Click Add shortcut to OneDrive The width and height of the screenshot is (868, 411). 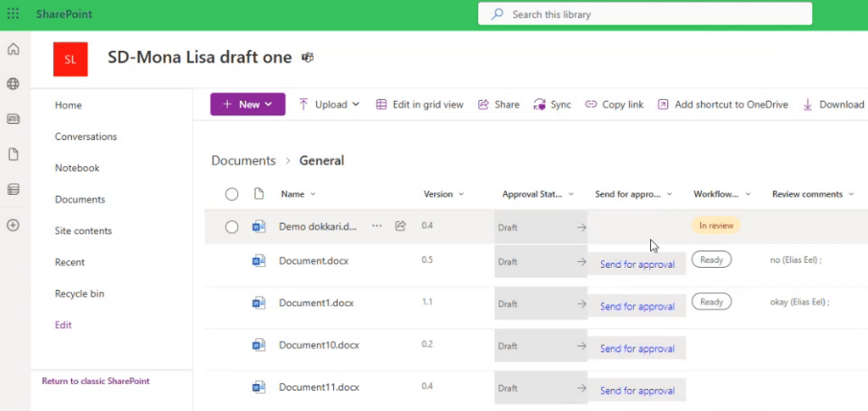(722, 104)
